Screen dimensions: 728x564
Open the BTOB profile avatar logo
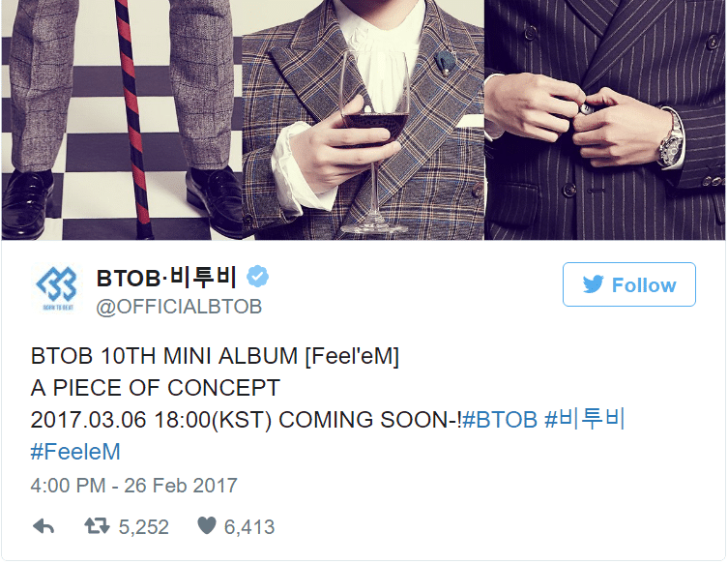(56, 288)
